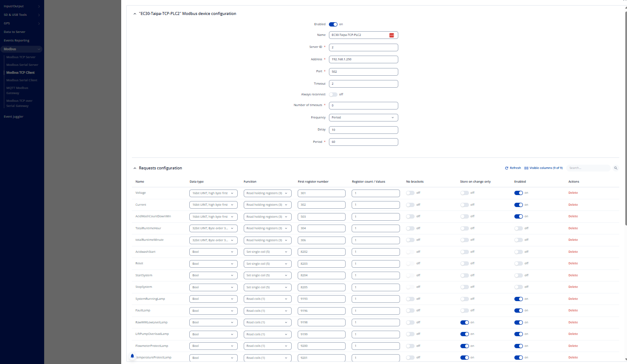Screen dimensions: 627x364
Task: Collapse the Modbus device configuration section chevron
Action: tap(135, 14)
